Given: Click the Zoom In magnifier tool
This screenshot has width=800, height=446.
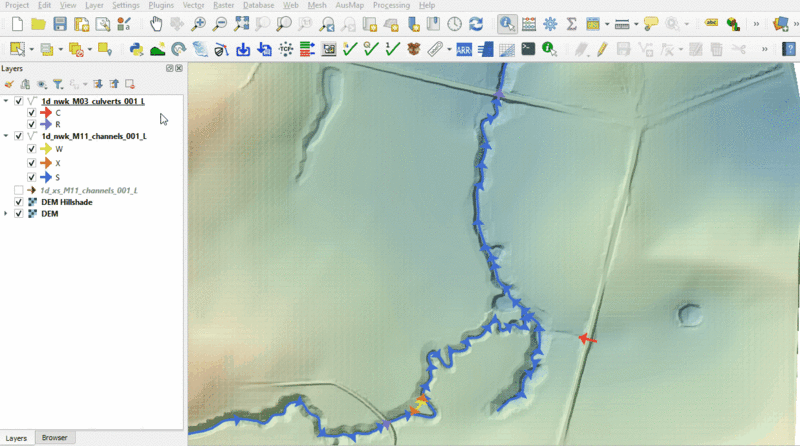Looking at the screenshot, I should pos(199,23).
